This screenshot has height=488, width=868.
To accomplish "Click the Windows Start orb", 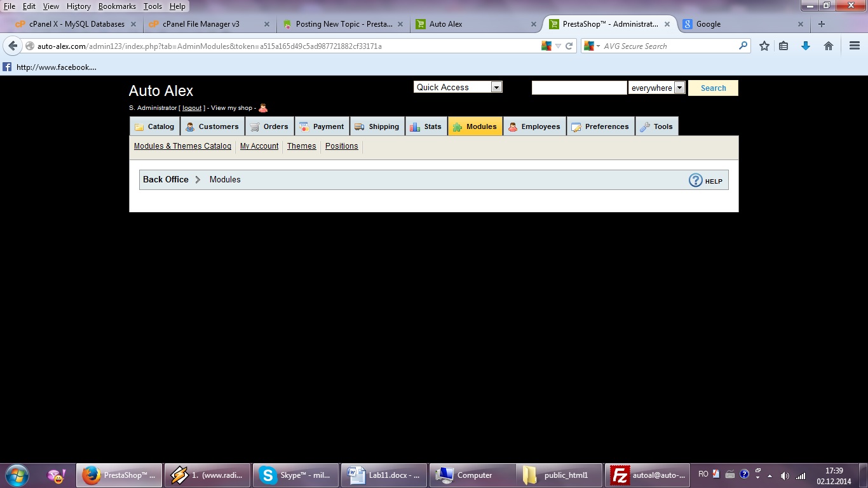I will (17, 475).
